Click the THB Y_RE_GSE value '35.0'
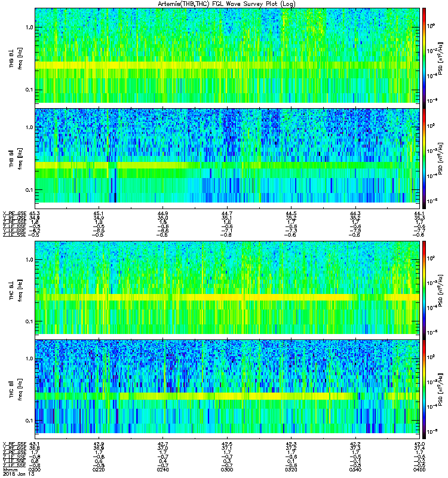 coord(162,217)
